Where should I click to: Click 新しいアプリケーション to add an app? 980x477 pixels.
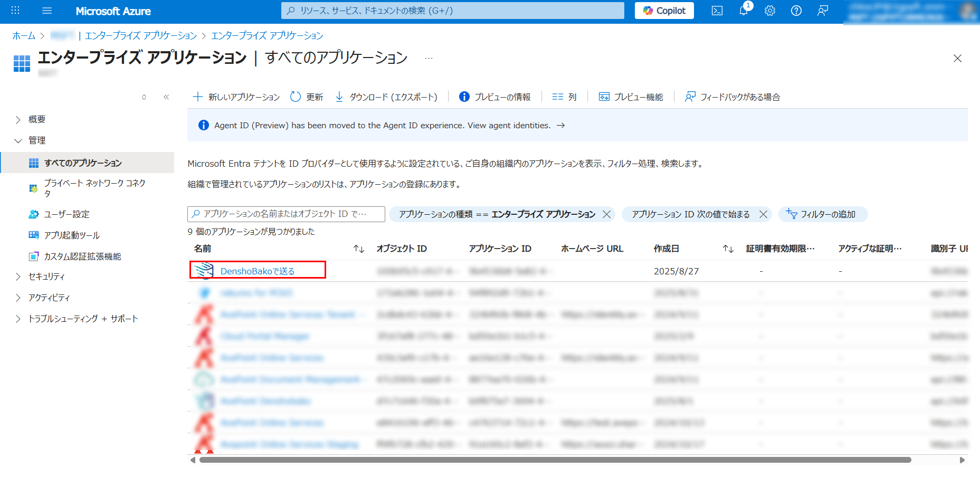coord(236,97)
